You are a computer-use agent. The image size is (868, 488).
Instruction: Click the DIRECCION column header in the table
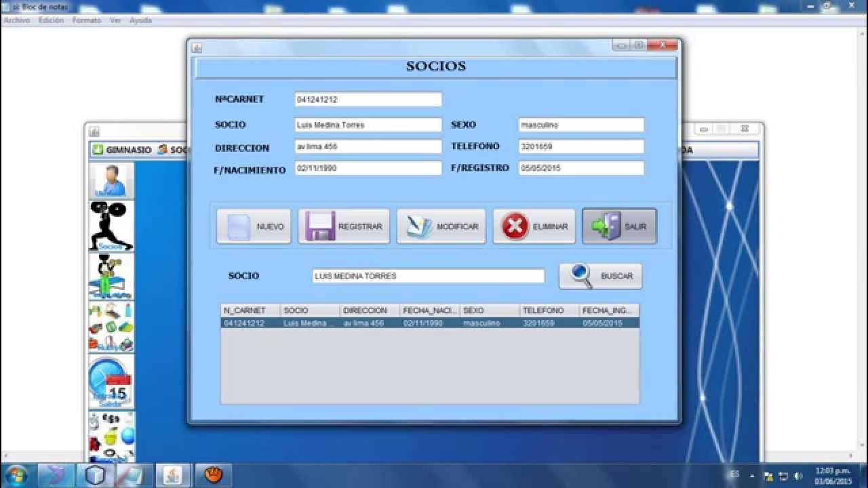click(370, 310)
